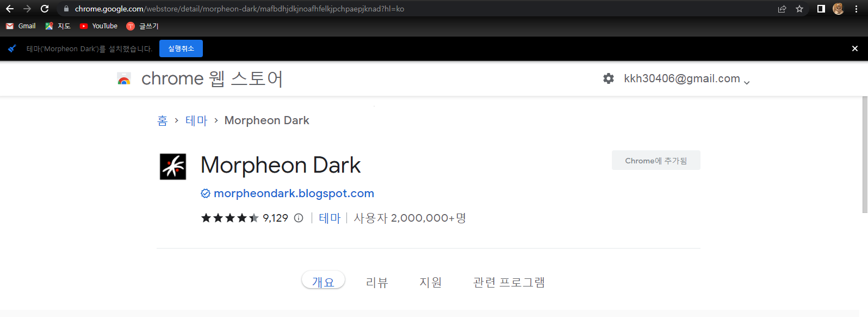Reload the current page
Screen dimensions: 868x317
[x=45, y=9]
